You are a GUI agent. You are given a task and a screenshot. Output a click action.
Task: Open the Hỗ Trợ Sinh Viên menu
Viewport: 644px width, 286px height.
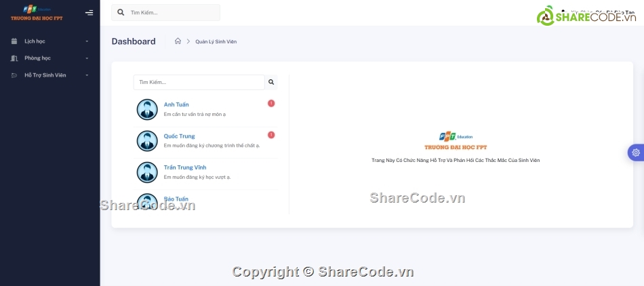[x=49, y=75]
